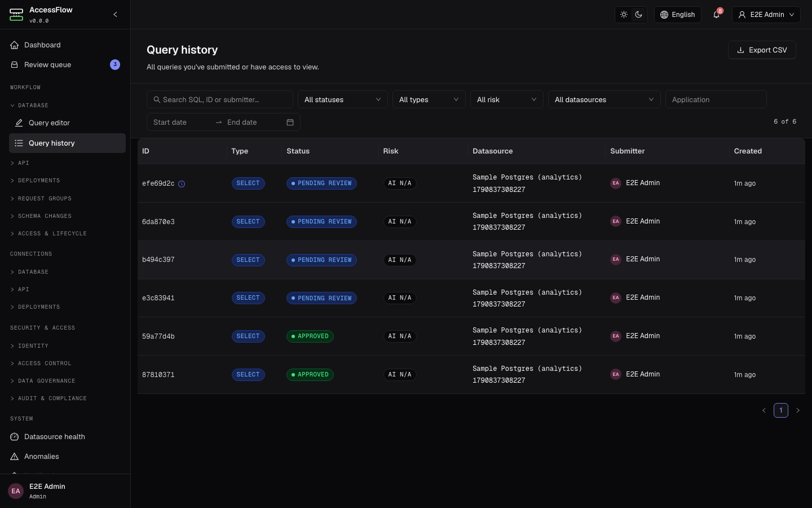Click the EA avatar at sidebar bottom
Image resolution: width=812 pixels, height=508 pixels.
pos(16,491)
